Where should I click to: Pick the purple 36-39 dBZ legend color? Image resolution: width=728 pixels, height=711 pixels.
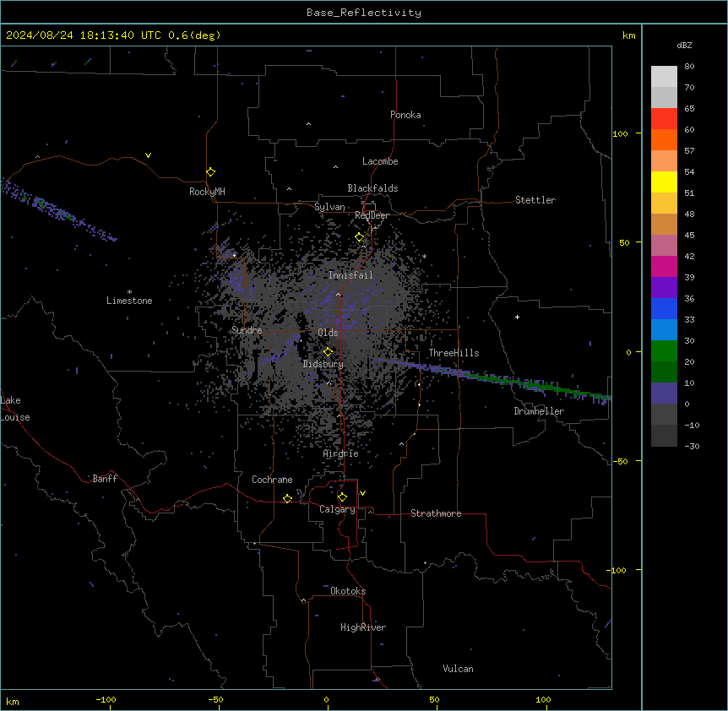pyautogui.click(x=664, y=288)
